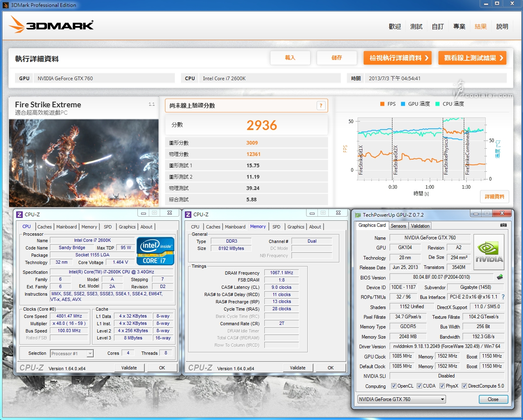This screenshot has width=523, height=420.
Task: Click the 詳細資料 button under the chart
Action: coord(495,196)
